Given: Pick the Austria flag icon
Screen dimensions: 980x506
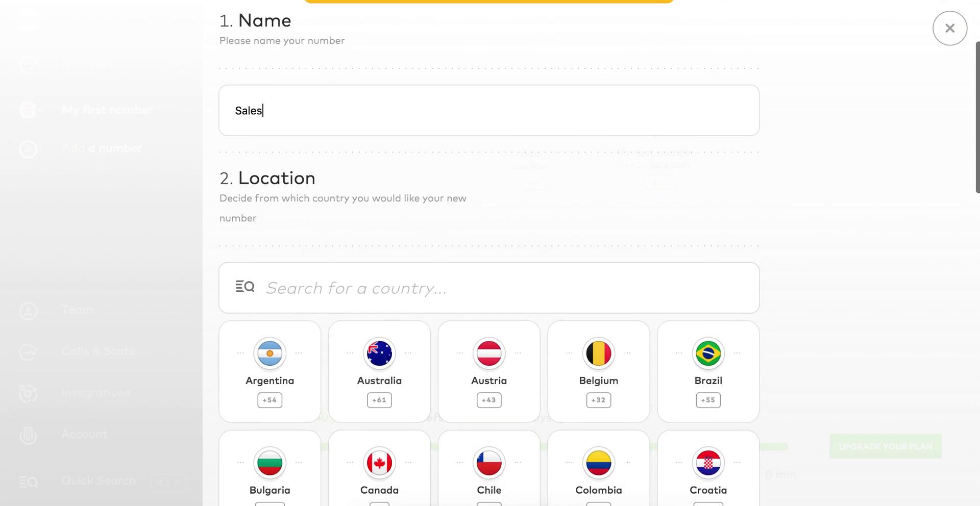Looking at the screenshot, I should [489, 353].
